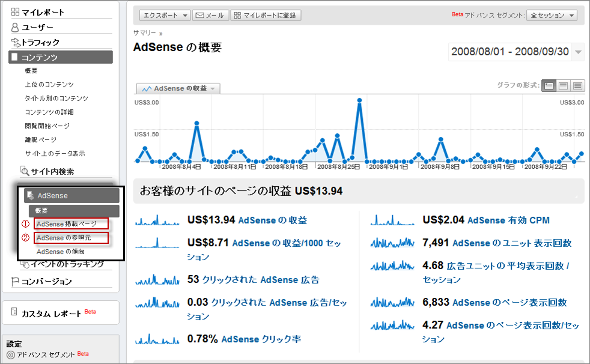Screen dimensions: 590x364
Task: Click sparkline beside US$2.04 AdSense 有効 CPM
Action: coord(392,220)
